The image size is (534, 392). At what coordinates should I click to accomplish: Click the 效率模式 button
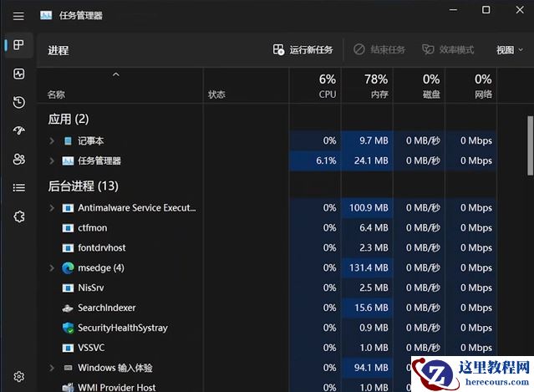pos(448,49)
